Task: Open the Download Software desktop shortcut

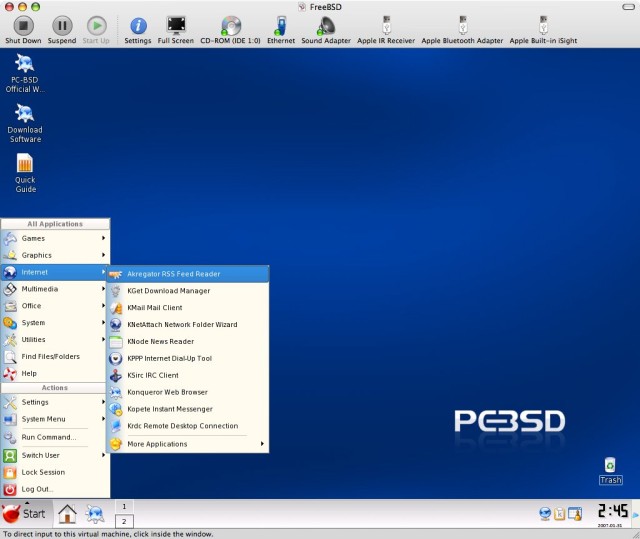Action: (x=25, y=114)
